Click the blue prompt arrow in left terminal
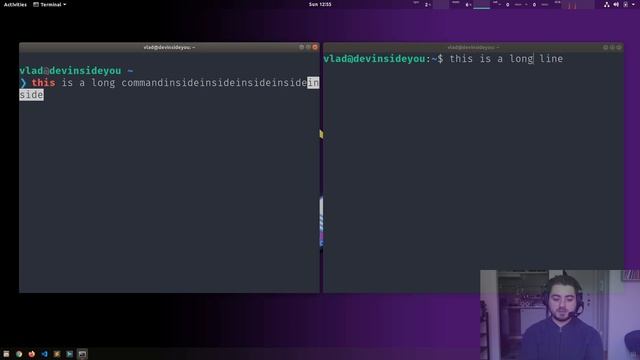 click(x=23, y=83)
